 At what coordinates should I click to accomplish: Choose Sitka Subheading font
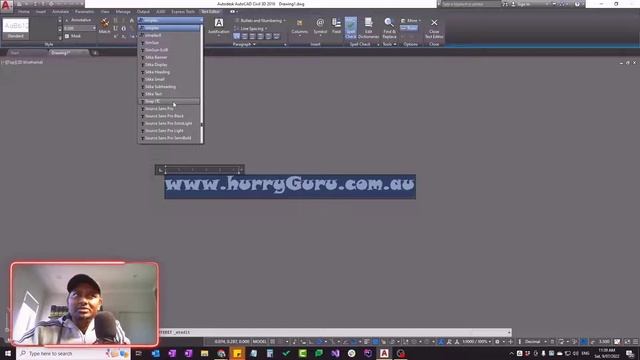tap(170, 87)
